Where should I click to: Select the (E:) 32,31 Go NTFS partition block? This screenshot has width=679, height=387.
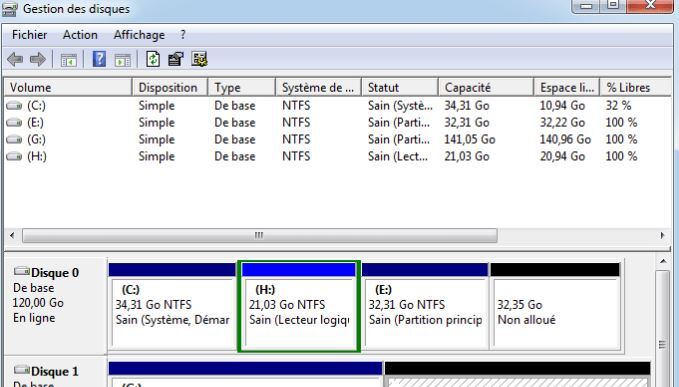point(425,306)
